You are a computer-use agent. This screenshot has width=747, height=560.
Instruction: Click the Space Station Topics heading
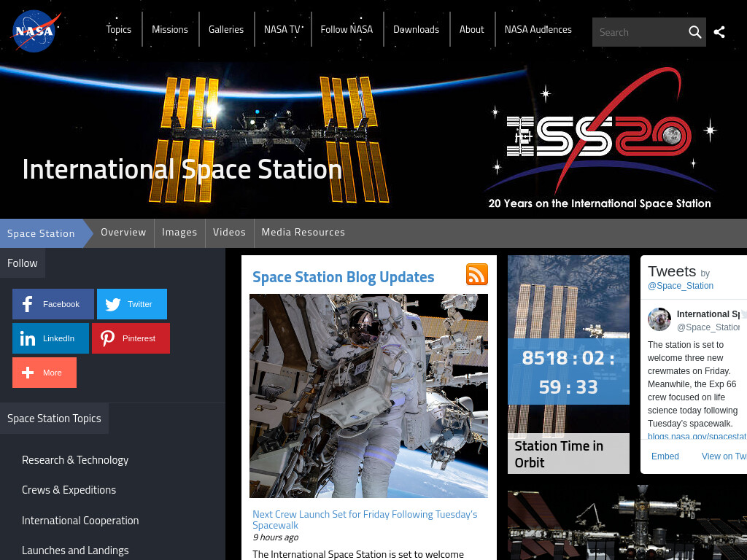54,419
